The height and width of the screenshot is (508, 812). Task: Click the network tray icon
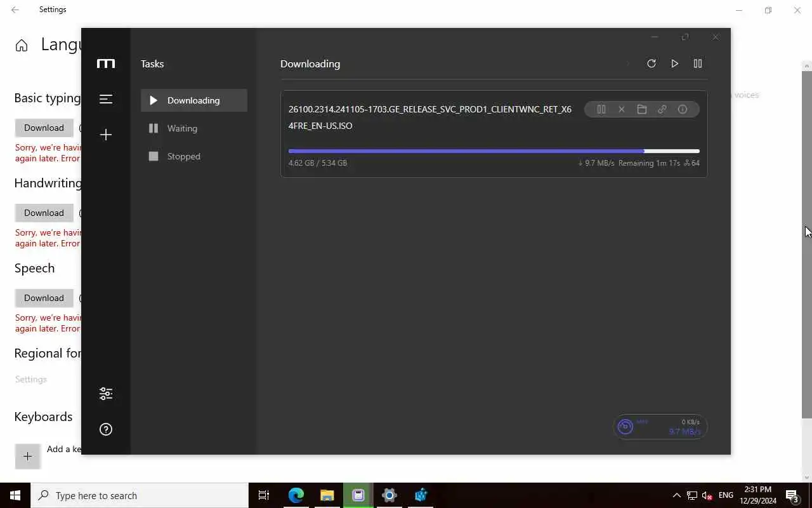pyautogui.click(x=692, y=495)
